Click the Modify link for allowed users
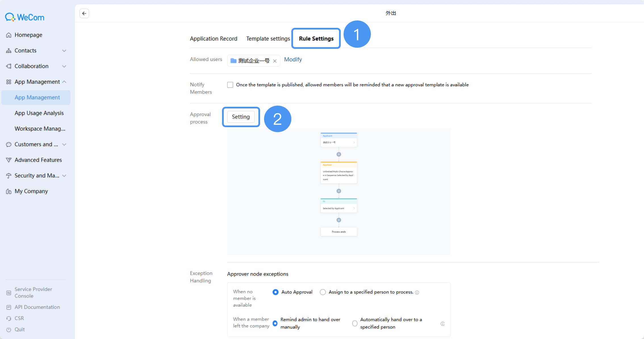 point(293,60)
